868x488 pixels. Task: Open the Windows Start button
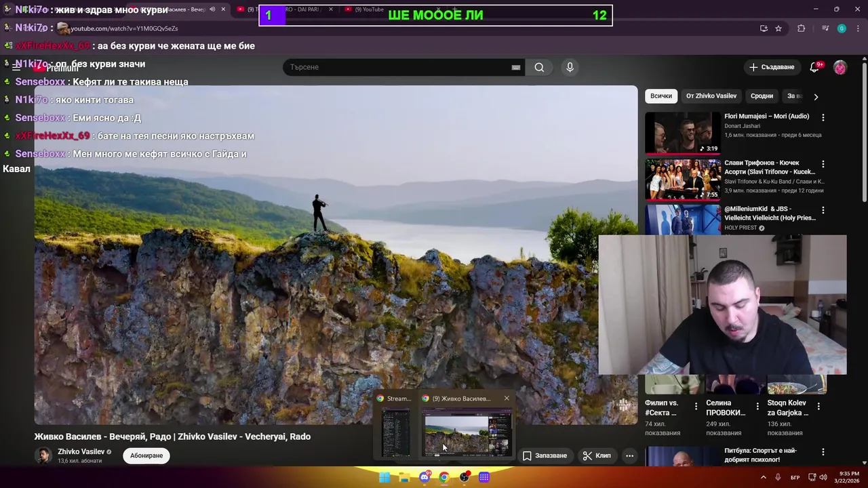pyautogui.click(x=384, y=477)
